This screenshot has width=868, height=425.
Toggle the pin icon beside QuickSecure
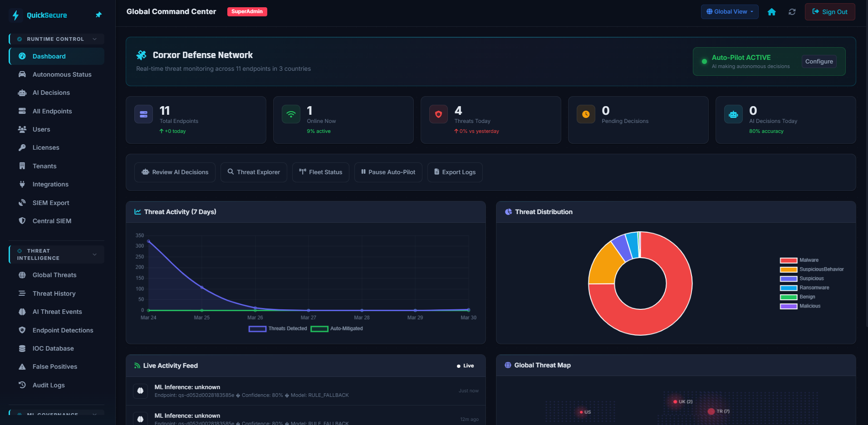coord(98,15)
